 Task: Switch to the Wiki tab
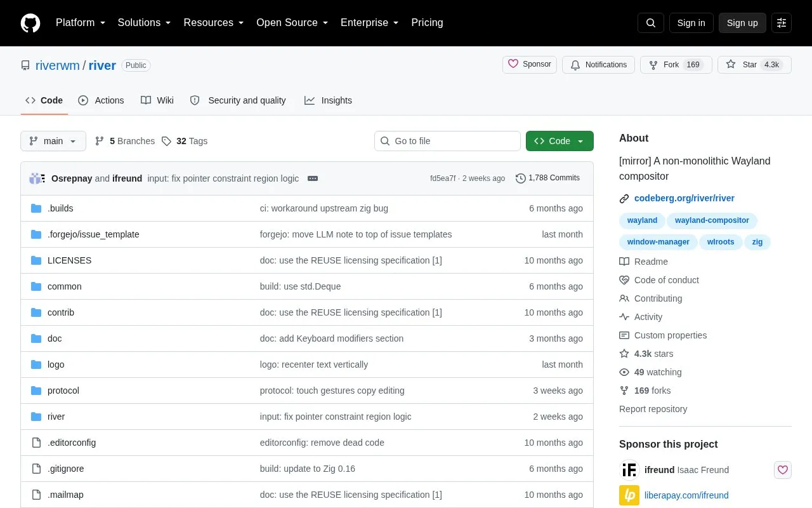click(157, 100)
